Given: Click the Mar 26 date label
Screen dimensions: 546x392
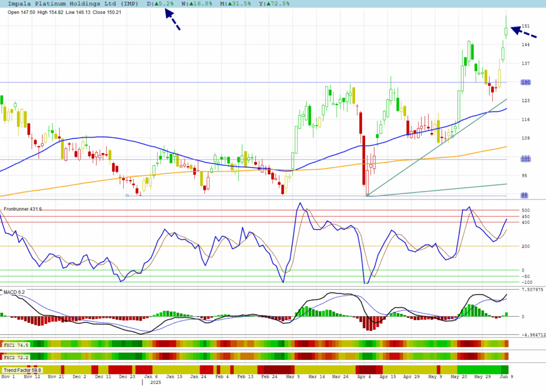Looking at the screenshot, I should (x=341, y=377).
